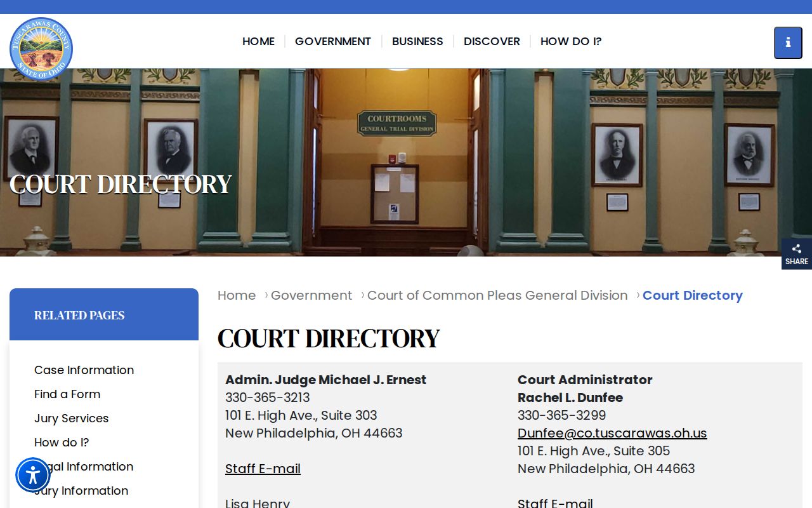The image size is (812, 508).
Task: Click Staff E-mail under Court Administrator
Action: point(555,504)
